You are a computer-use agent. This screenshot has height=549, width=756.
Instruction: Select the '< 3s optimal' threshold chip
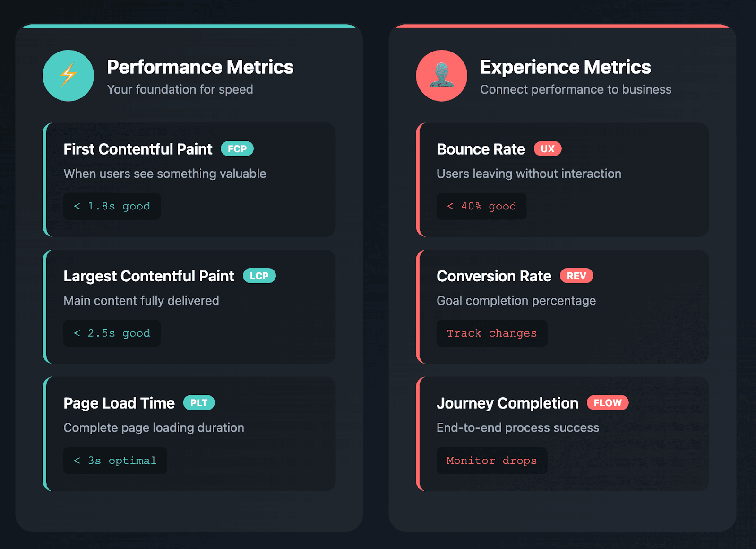[x=115, y=461]
